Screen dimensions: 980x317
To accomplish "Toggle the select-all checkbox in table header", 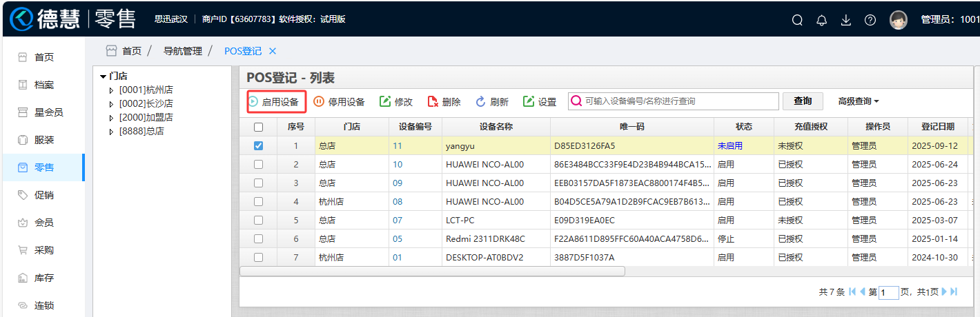I will [258, 127].
